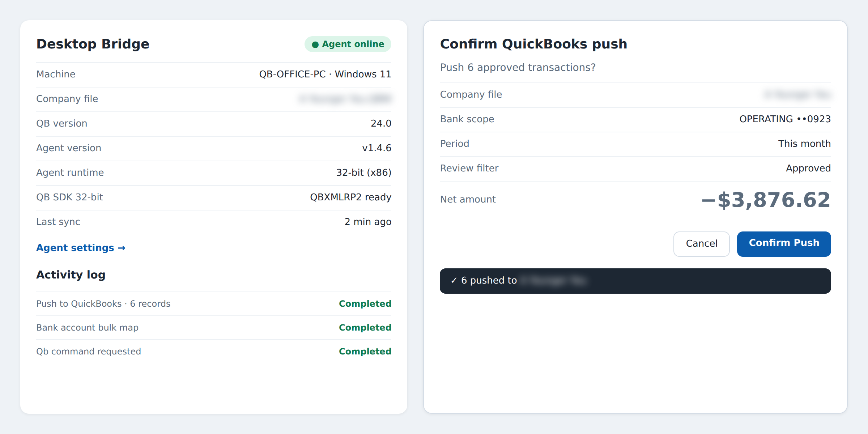Select the 'QBXMLRP2 ready' SDK status

tap(350, 197)
